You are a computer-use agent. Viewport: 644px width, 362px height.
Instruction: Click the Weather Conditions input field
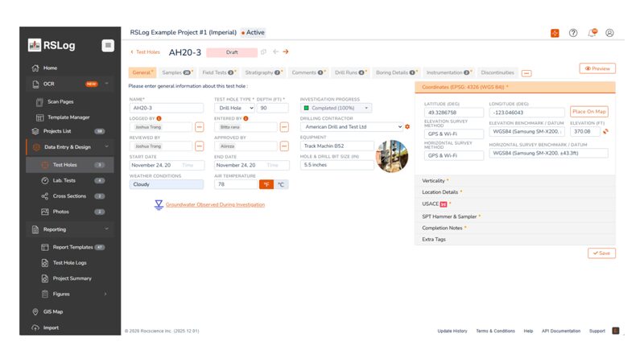167,185
